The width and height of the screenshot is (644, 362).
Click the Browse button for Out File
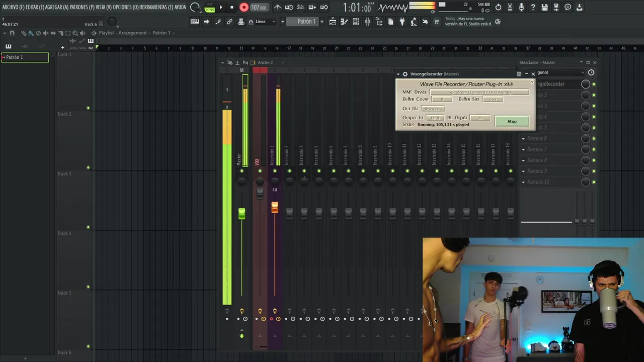433,109
